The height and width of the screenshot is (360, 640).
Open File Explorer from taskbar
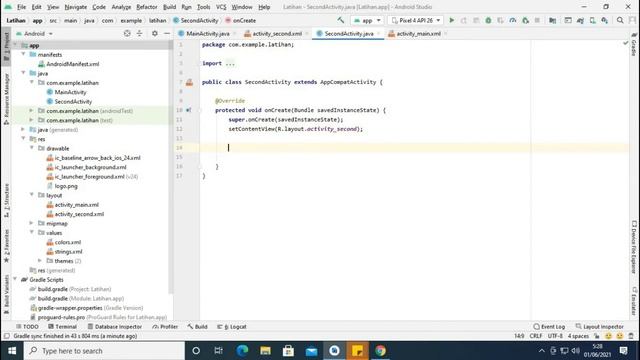coord(265,351)
